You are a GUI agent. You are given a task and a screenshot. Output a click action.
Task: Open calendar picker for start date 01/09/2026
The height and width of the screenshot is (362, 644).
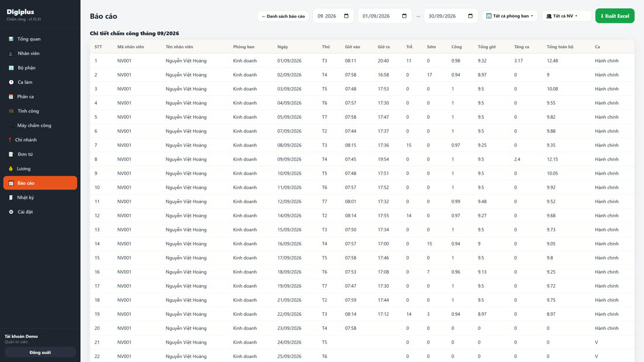(x=404, y=16)
